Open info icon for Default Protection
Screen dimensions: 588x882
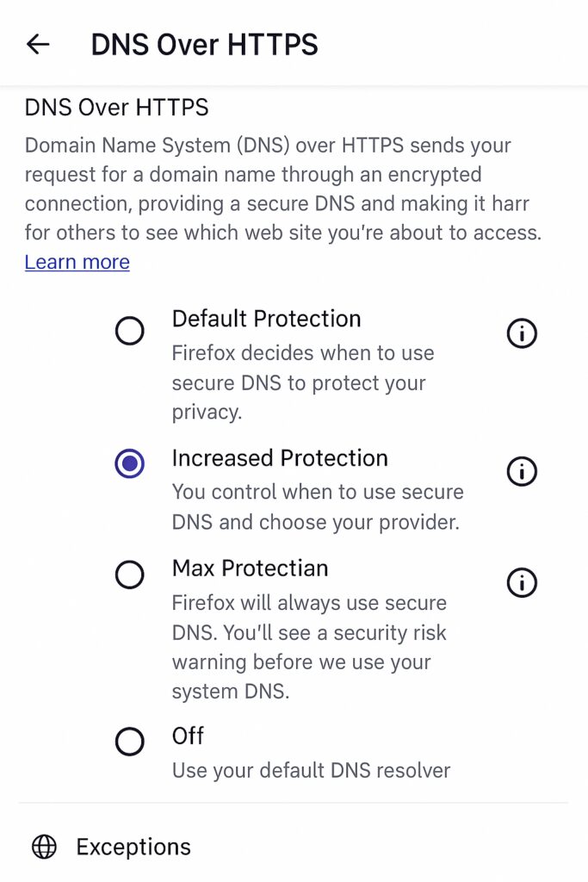click(x=522, y=333)
